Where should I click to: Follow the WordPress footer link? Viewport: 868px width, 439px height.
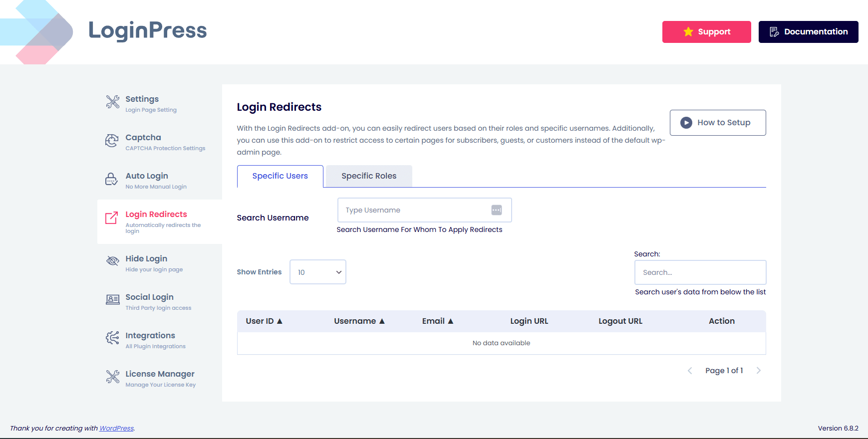tap(116, 429)
